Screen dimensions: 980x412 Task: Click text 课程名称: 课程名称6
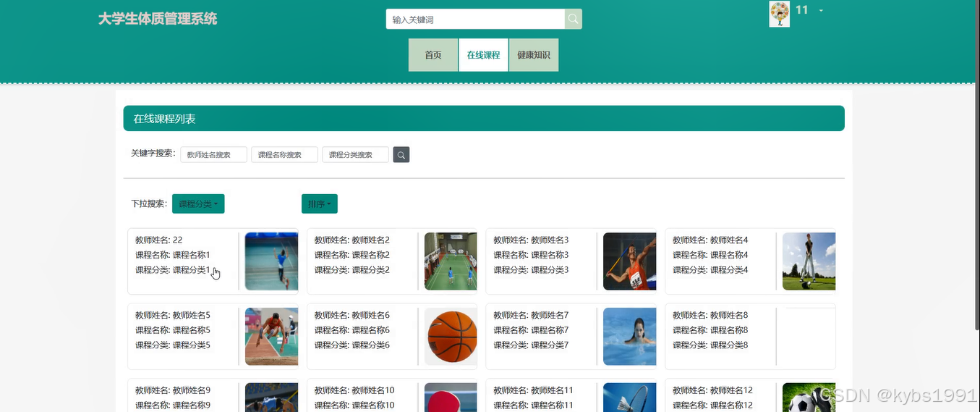pyautogui.click(x=352, y=330)
